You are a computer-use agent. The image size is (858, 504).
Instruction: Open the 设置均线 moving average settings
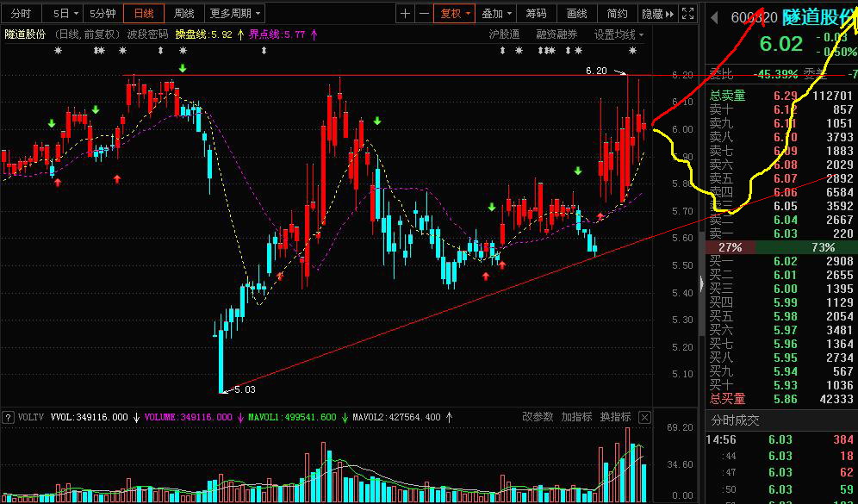(619, 34)
